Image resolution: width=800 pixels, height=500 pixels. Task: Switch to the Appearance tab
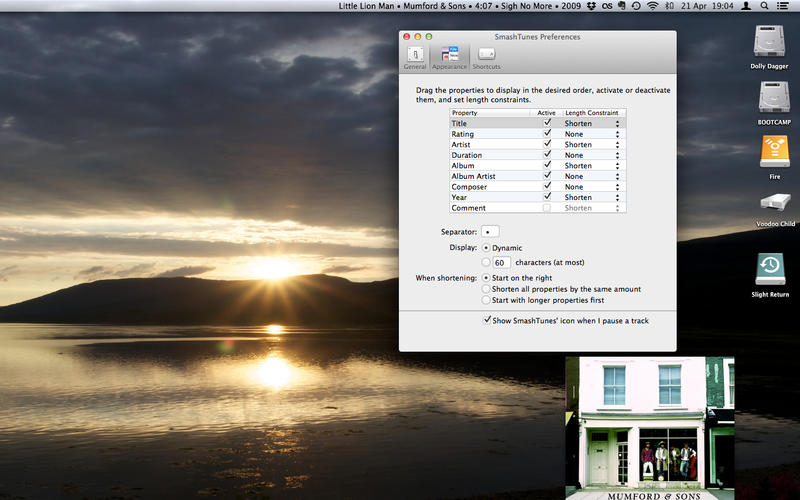[x=449, y=57]
